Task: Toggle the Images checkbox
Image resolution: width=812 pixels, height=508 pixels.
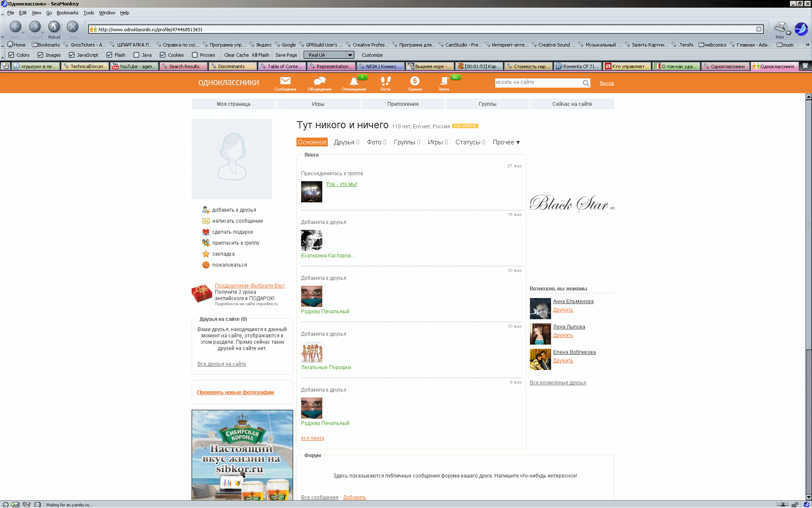Action: 41,55
